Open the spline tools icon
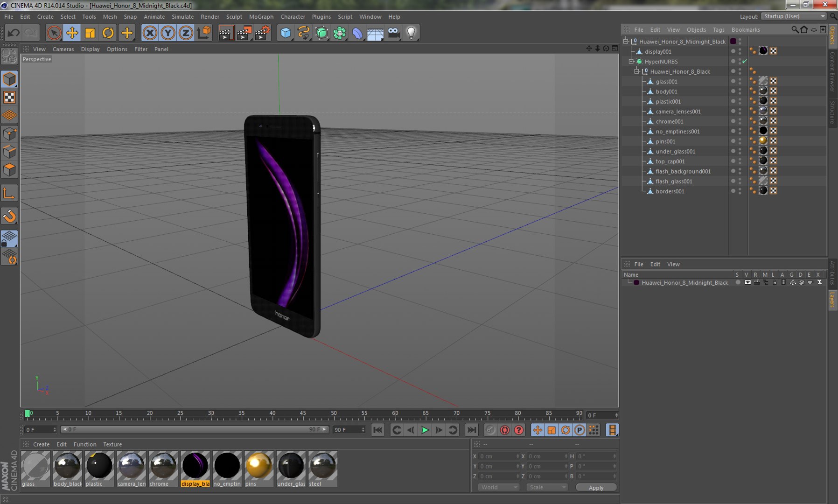 [x=304, y=33]
